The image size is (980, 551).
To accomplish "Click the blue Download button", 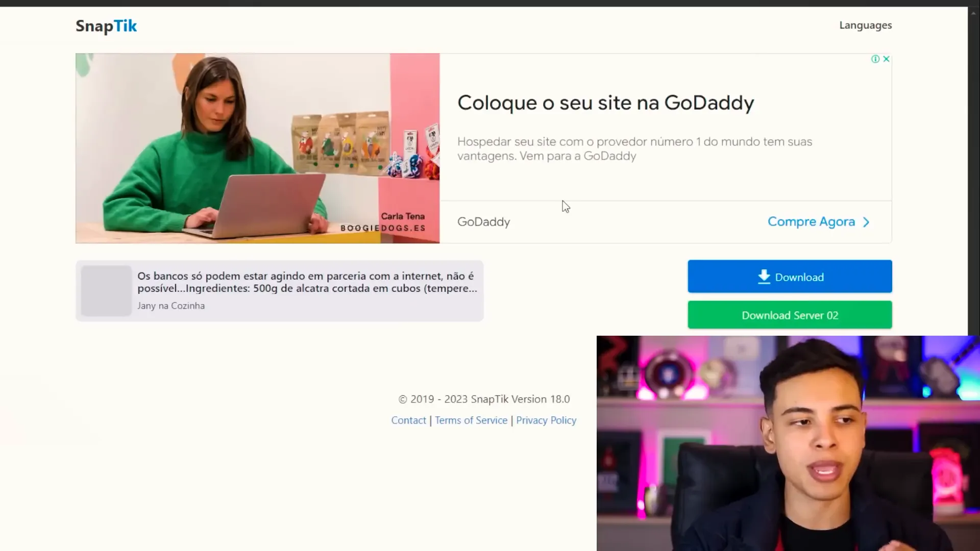I will [x=790, y=277].
